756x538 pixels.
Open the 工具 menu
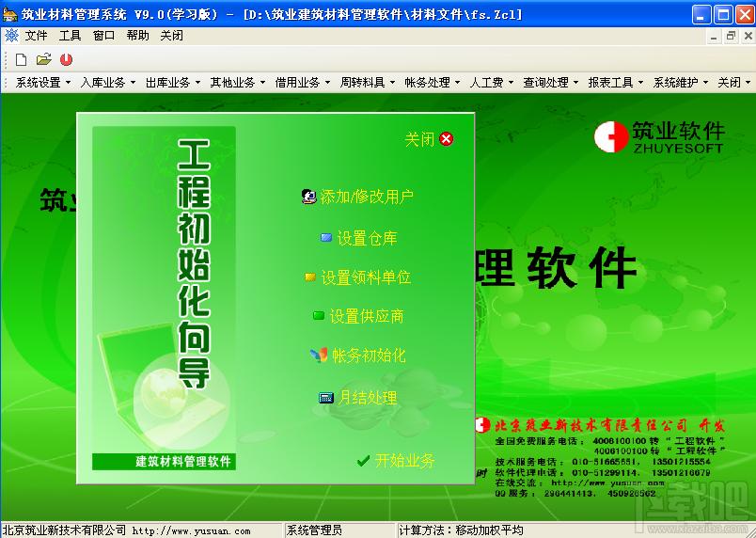coord(70,35)
